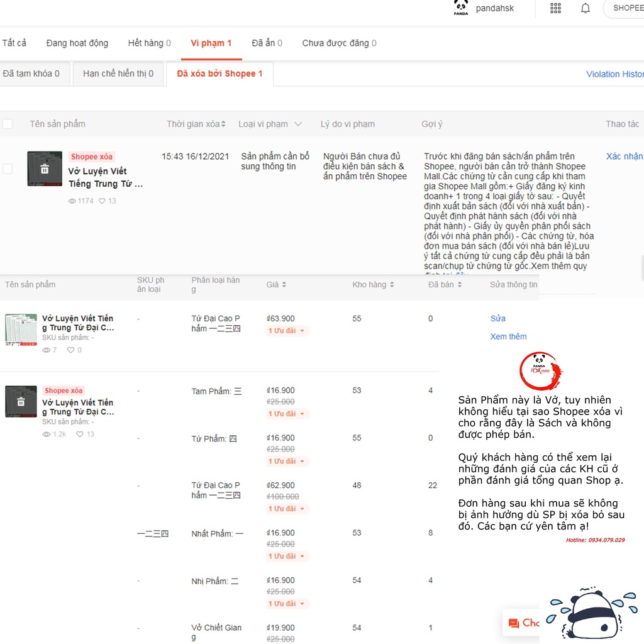
Task: Click Nhất Phẩm: 一 variant text
Action: tap(217, 533)
